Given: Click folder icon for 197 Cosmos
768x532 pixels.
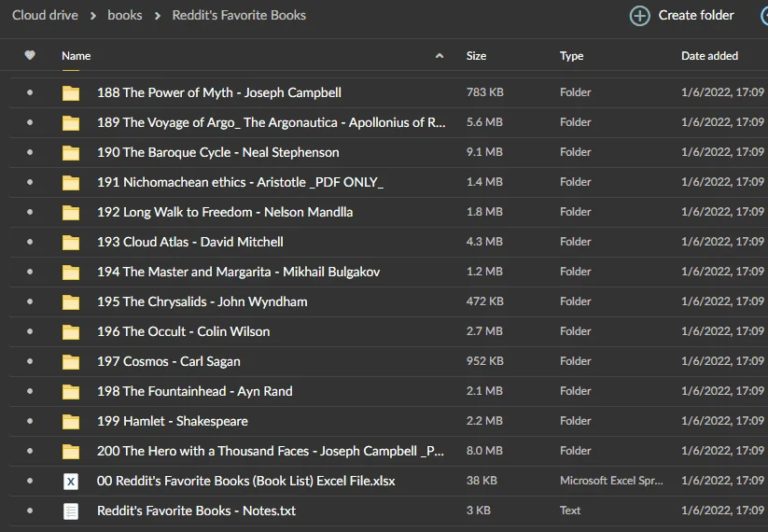Looking at the screenshot, I should click(71, 361).
